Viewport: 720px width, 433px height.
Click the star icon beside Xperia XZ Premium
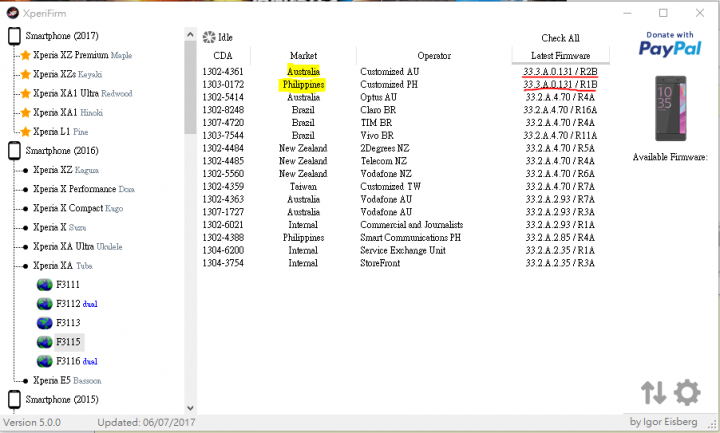[26, 55]
